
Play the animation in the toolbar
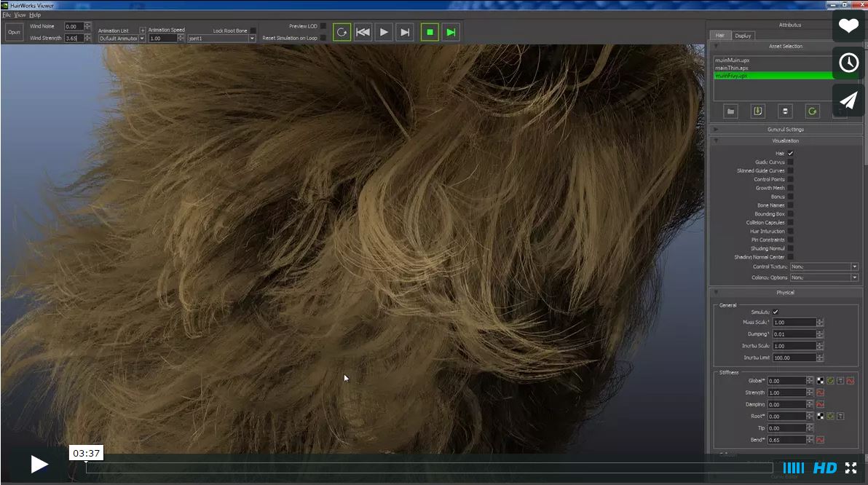pyautogui.click(x=384, y=32)
